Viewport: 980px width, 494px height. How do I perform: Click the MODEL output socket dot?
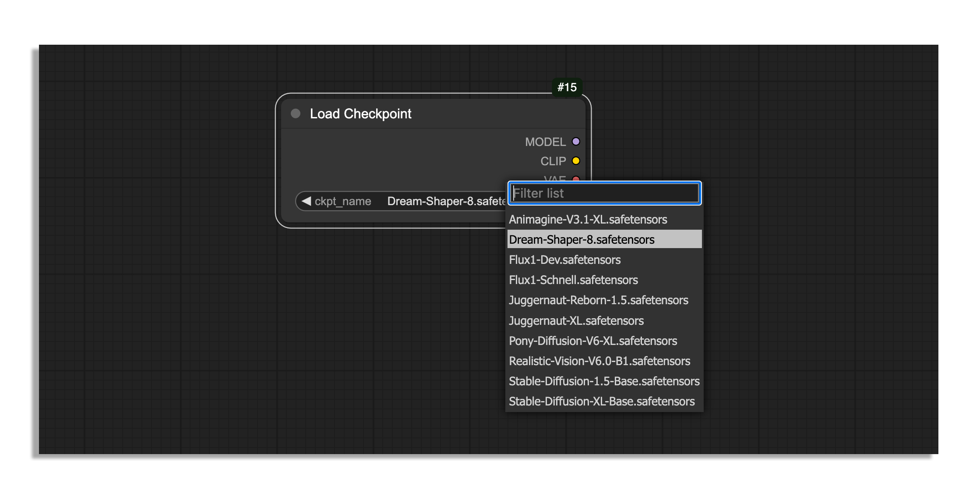(x=576, y=142)
